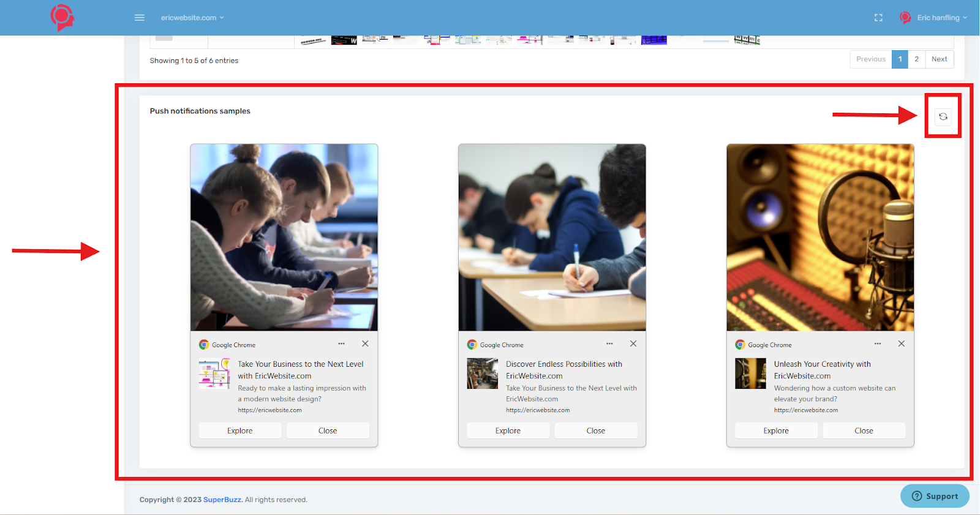Image resolution: width=980 pixels, height=515 pixels.
Task: Open the student writing at desk image
Action: pyautogui.click(x=552, y=238)
